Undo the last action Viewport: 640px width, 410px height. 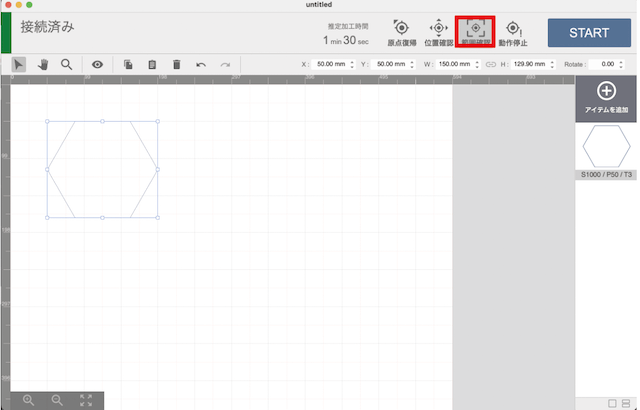(x=201, y=64)
